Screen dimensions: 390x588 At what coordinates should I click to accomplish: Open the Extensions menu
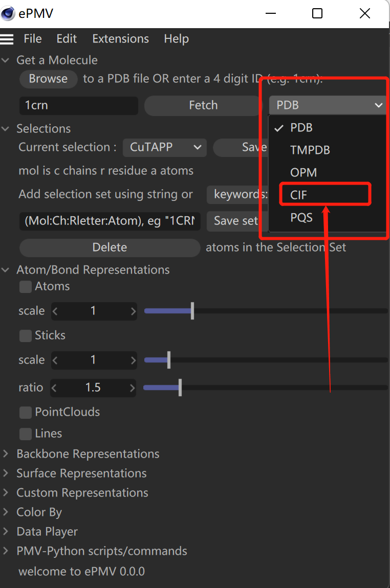coord(120,39)
